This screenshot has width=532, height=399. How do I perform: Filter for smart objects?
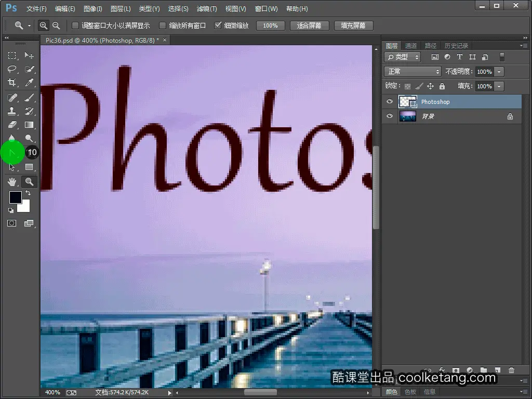point(485,57)
